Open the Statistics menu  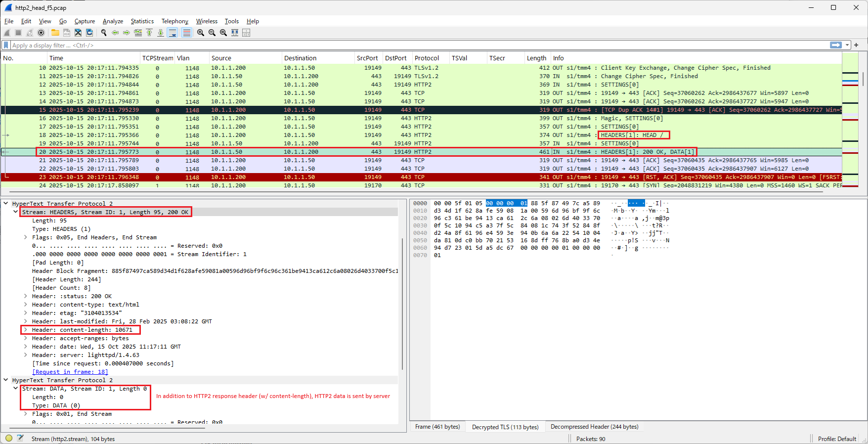point(142,21)
